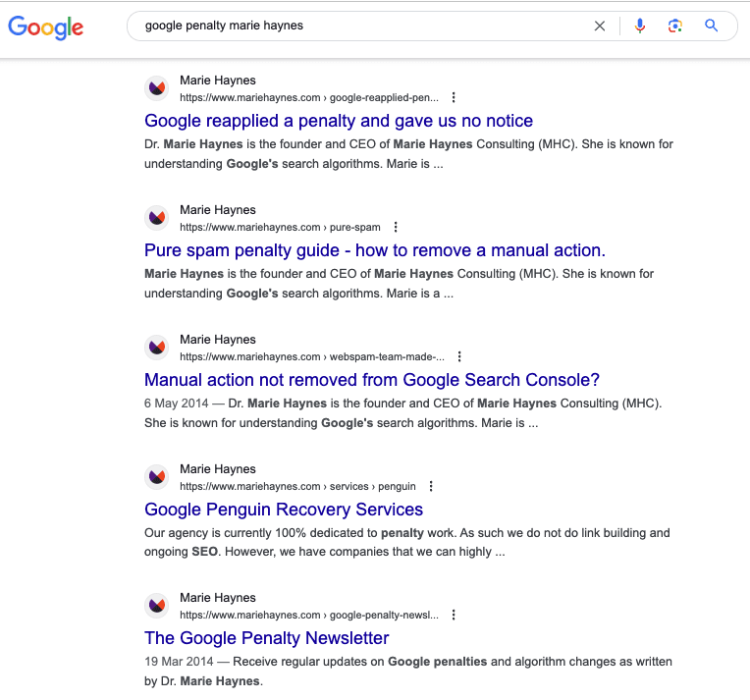Image resolution: width=750 pixels, height=700 pixels.
Task: Open Google Lens image search
Action: [675, 27]
